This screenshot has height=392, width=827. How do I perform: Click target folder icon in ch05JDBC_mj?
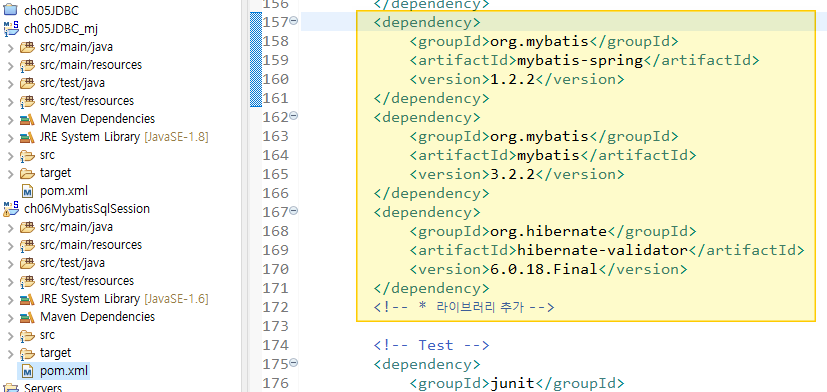[27, 173]
